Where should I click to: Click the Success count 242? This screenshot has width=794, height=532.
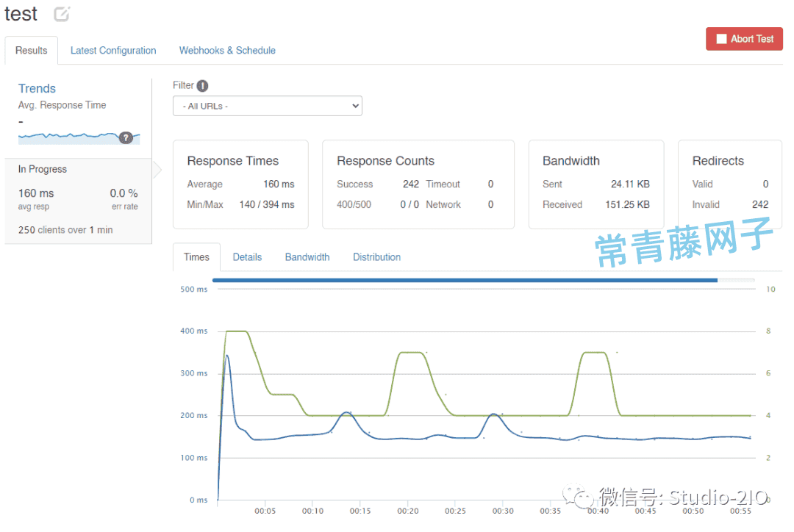[x=411, y=184]
